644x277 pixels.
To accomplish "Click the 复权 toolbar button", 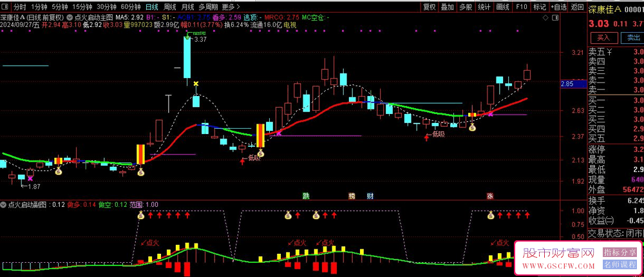I will point(429,7).
